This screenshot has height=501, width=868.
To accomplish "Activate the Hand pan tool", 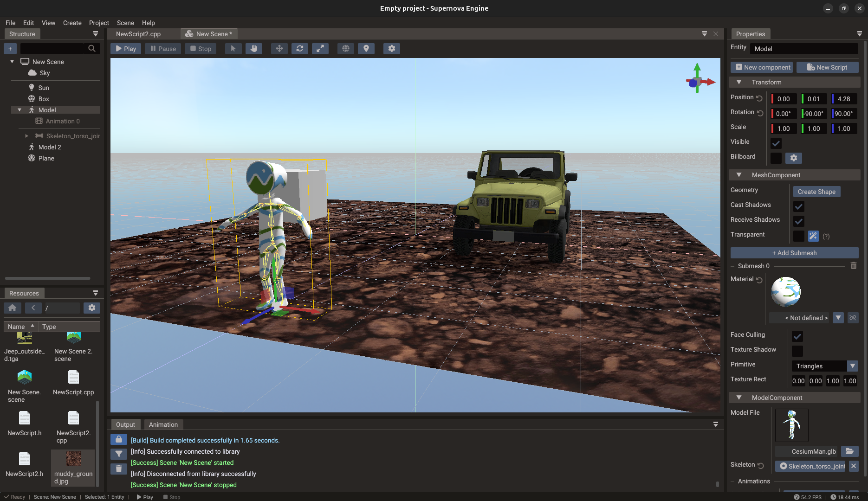I will tap(254, 48).
